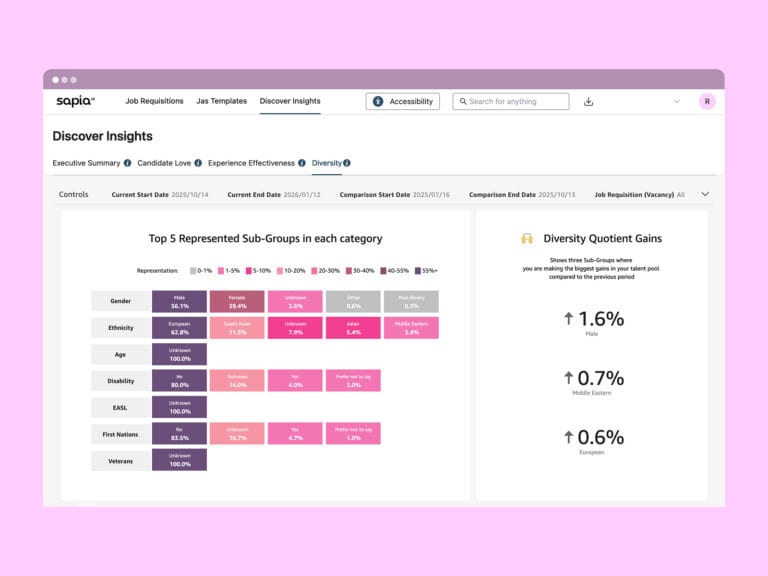
Task: Click the 0.6% European gain value
Action: (601, 437)
